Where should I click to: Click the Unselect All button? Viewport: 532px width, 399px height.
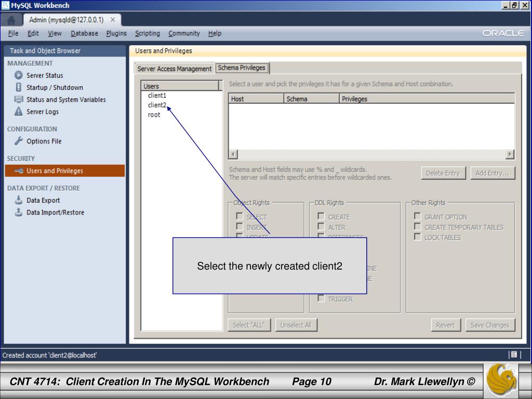[296, 325]
